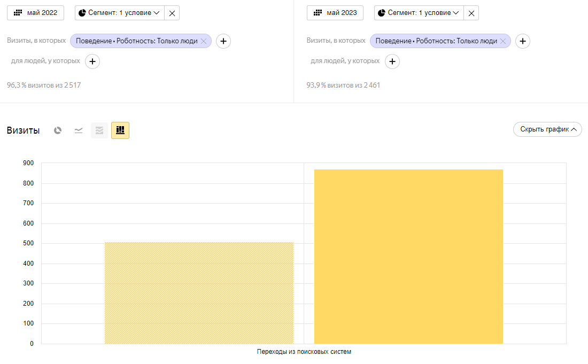Expand the left Сегмент: 1 условие dropdown
The image size is (588, 364).
119,13
